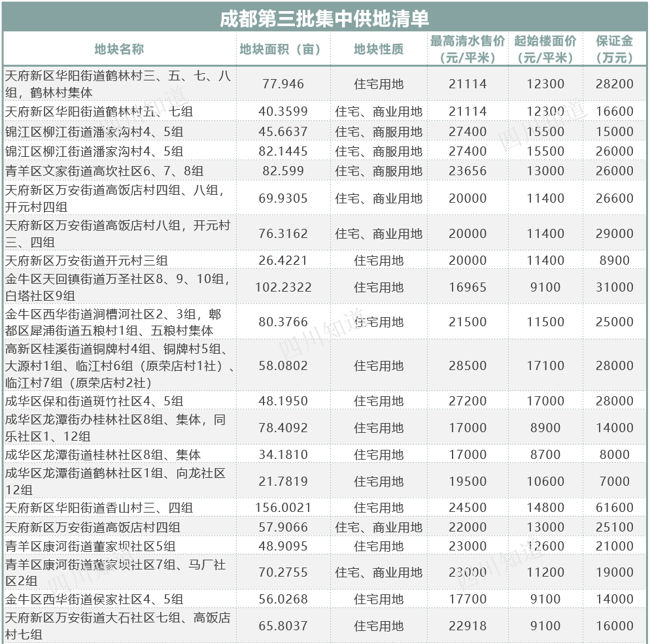Select deposit value 29000
650x644 pixels.
pyautogui.click(x=614, y=233)
